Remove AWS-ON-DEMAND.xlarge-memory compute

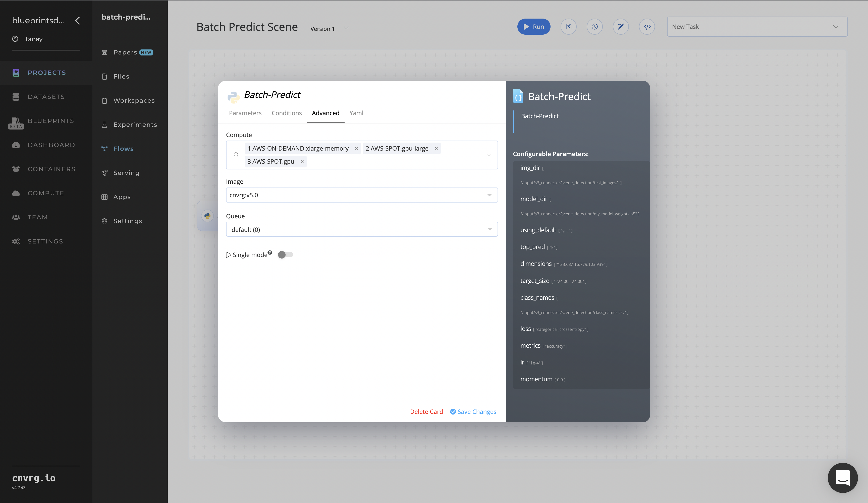[356, 149]
